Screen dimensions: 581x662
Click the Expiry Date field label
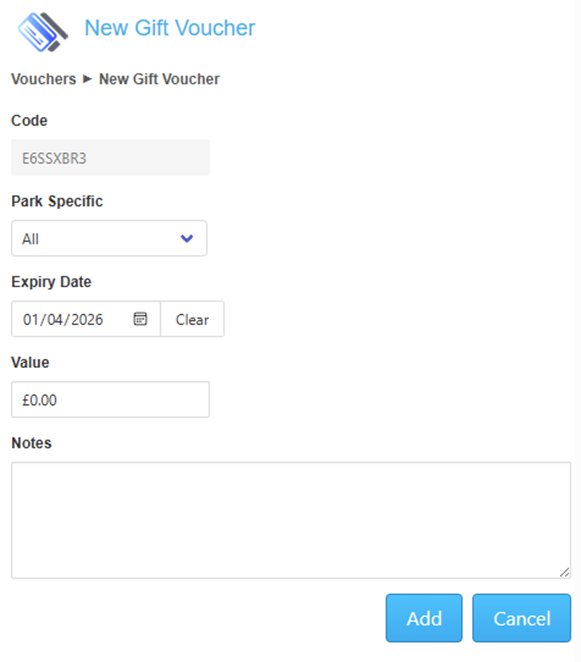point(51,282)
